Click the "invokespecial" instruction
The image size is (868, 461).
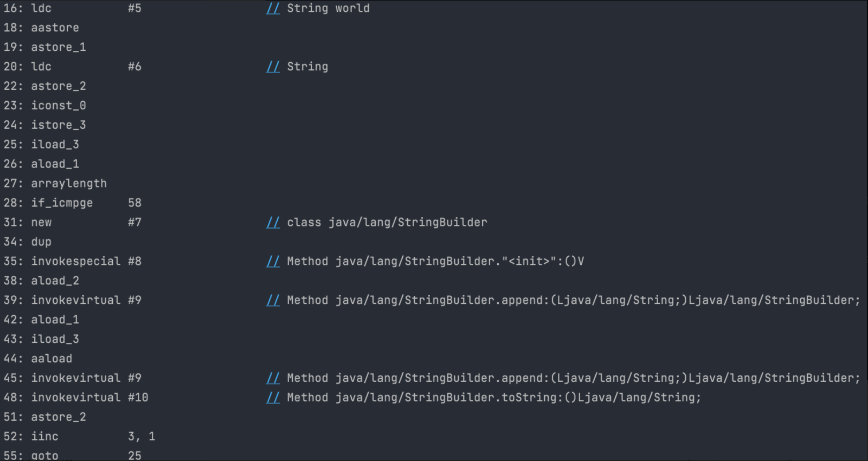coord(76,262)
